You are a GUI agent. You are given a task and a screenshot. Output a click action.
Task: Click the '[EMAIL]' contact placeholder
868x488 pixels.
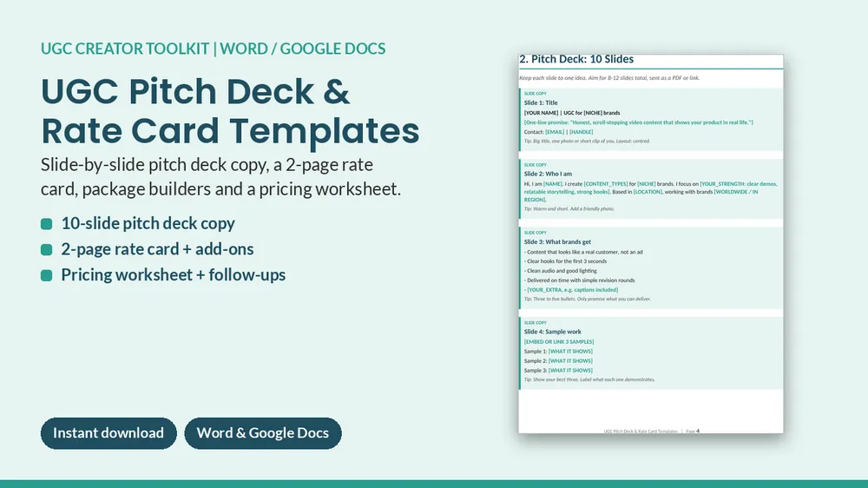point(555,132)
